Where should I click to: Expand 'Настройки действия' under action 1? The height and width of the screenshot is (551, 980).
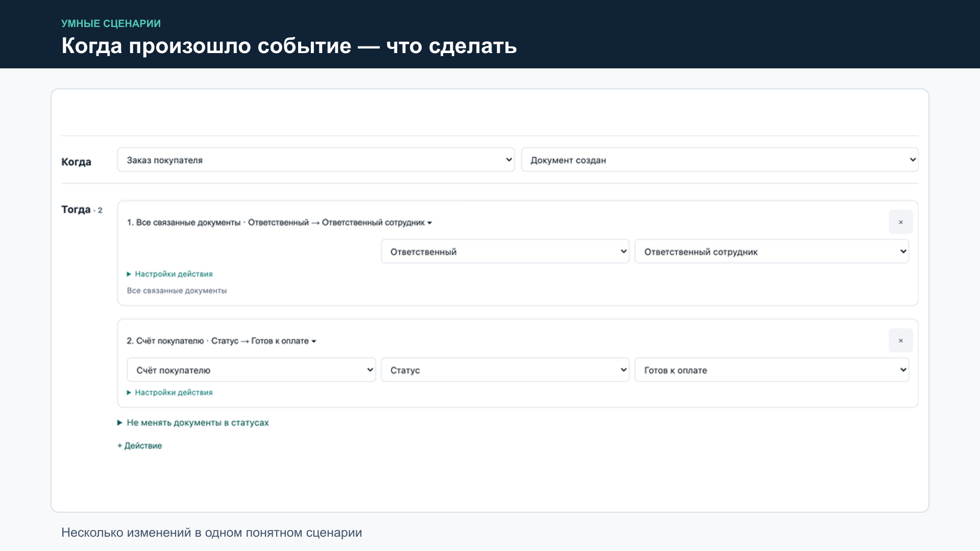click(169, 274)
